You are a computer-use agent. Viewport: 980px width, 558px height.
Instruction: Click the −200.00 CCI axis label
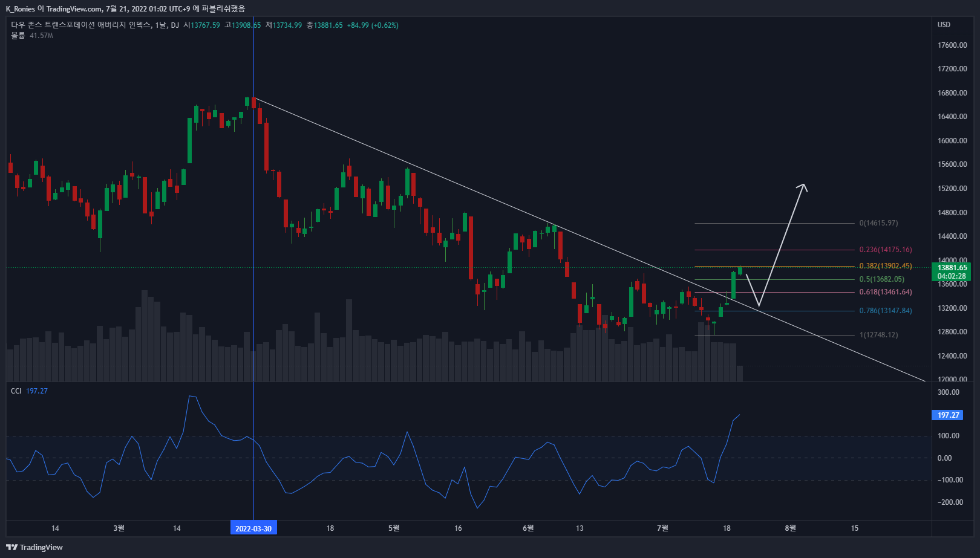coord(950,502)
